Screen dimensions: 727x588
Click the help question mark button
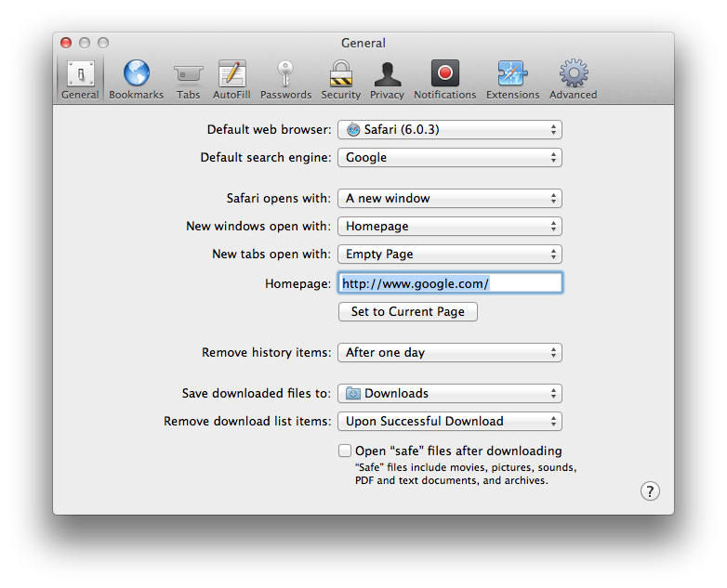point(650,491)
